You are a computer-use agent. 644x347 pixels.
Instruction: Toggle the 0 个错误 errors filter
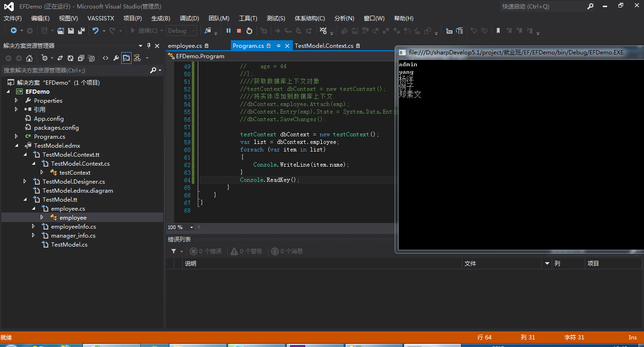[x=206, y=251]
